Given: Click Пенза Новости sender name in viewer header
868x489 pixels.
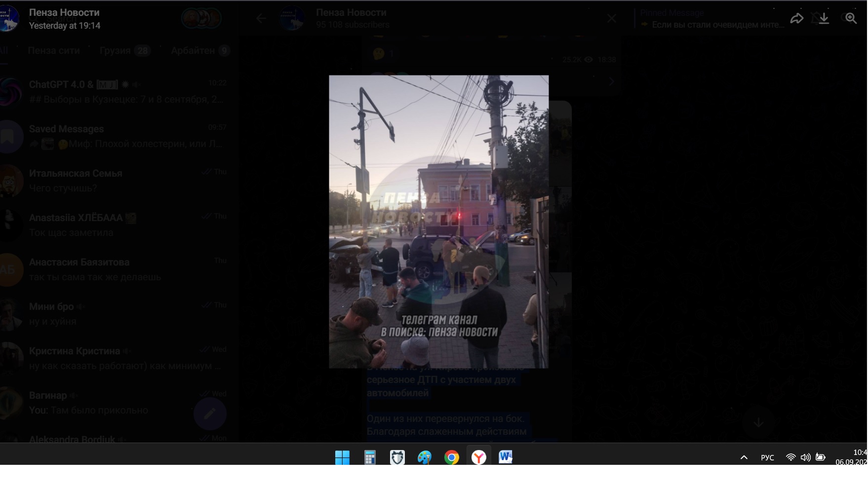Looking at the screenshot, I should (x=64, y=12).
